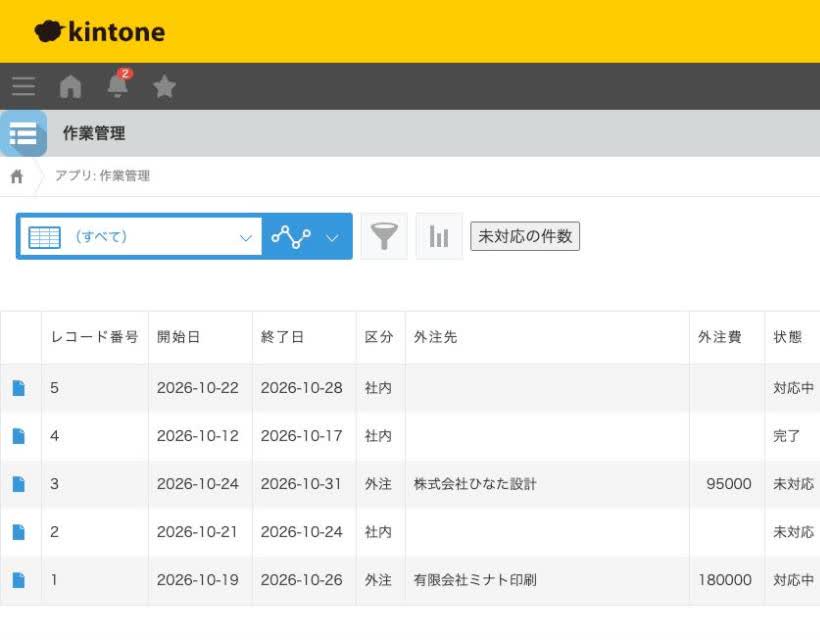Open record 1 detail icon

click(19, 580)
